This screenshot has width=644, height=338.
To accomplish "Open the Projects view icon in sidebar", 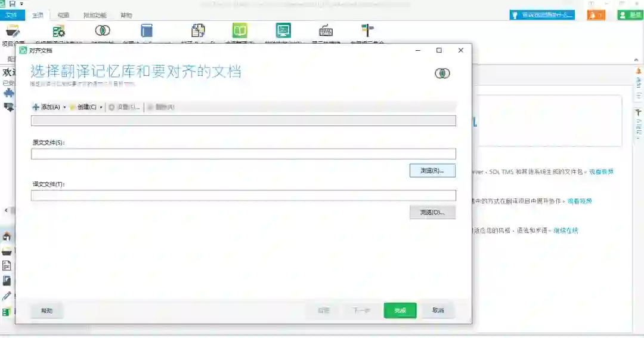I will pyautogui.click(x=7, y=251).
